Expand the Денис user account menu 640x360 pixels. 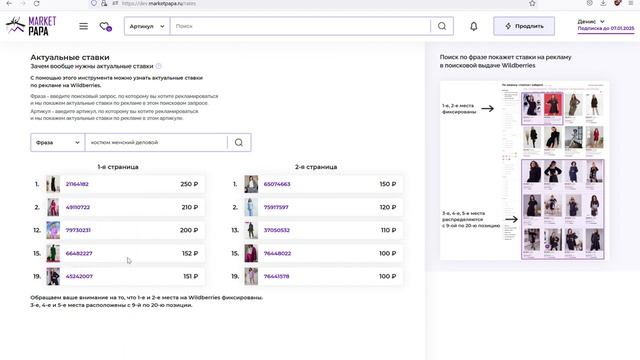(591, 21)
